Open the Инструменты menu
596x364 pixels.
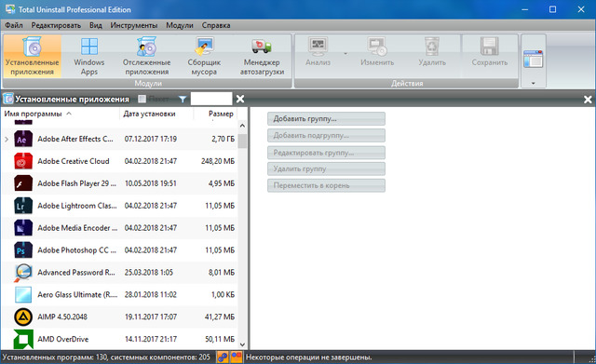[134, 25]
